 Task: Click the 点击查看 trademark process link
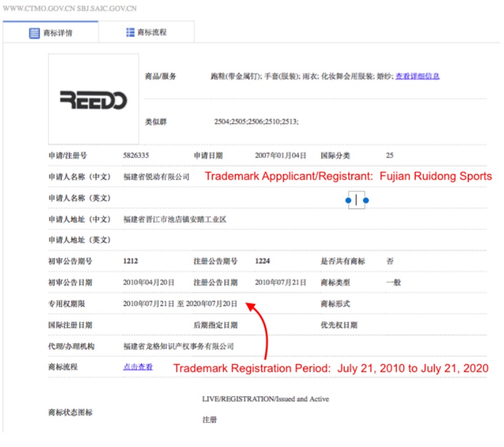pyautogui.click(x=138, y=367)
